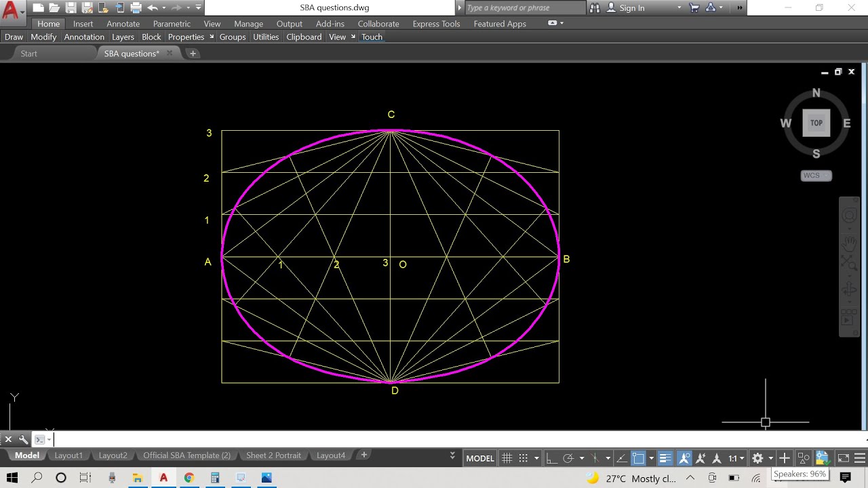Switch to Layout1 tab
868x488 pixels.
(x=68, y=455)
